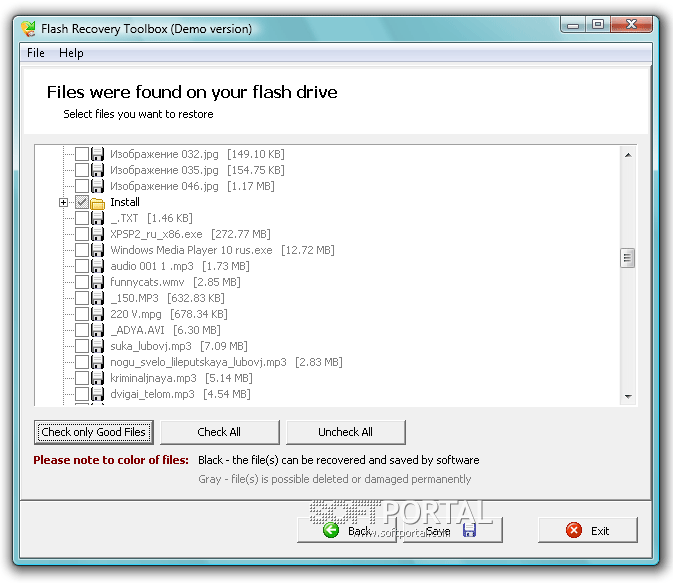
Task: Exit the Flash Recovery Toolbox
Action: pos(588,531)
